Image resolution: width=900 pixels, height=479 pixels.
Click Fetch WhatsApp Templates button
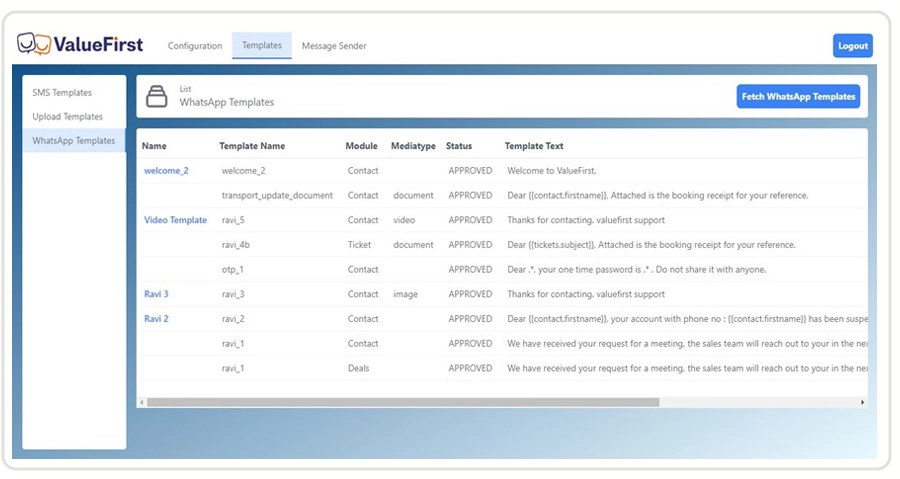pos(798,96)
